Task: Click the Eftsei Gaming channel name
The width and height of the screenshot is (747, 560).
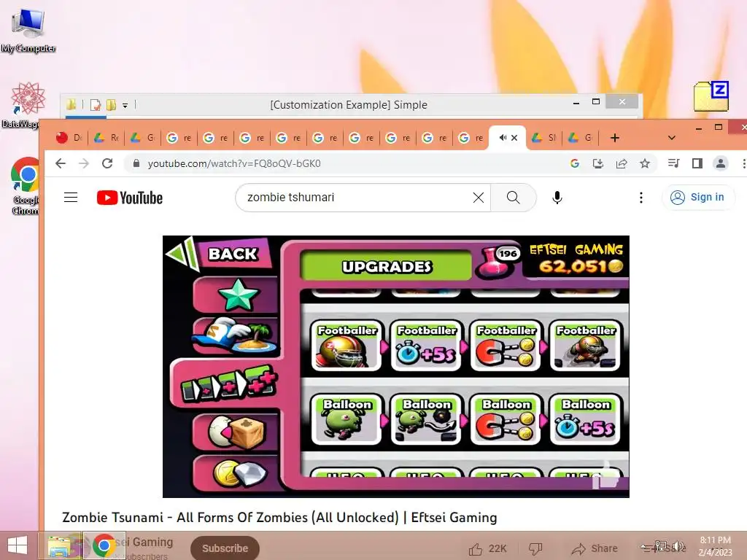Action: (x=144, y=542)
